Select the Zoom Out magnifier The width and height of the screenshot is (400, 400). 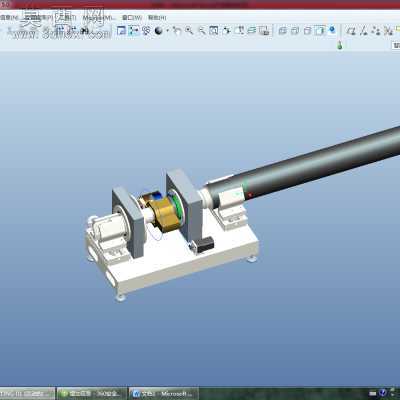click(202, 31)
